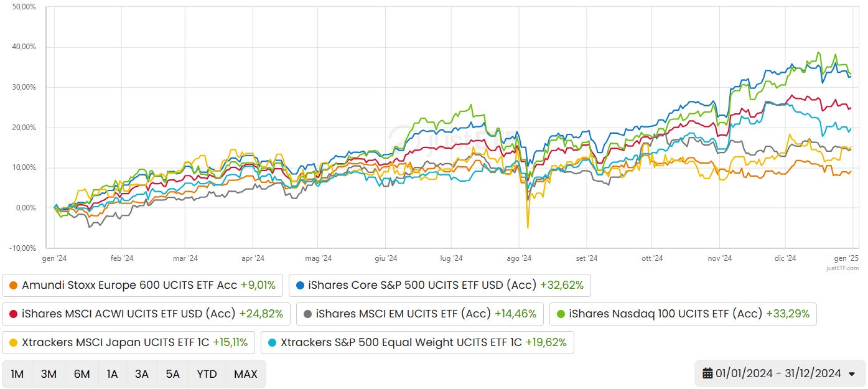Screen dimensions: 868x389
Task: Click the 30,00% y-axis label
Action: pyautogui.click(x=24, y=87)
